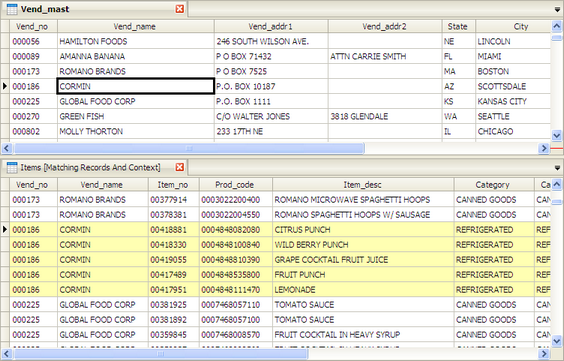Click product code 0003022200400
Viewport: 564px width, 361px height.
[236, 200]
